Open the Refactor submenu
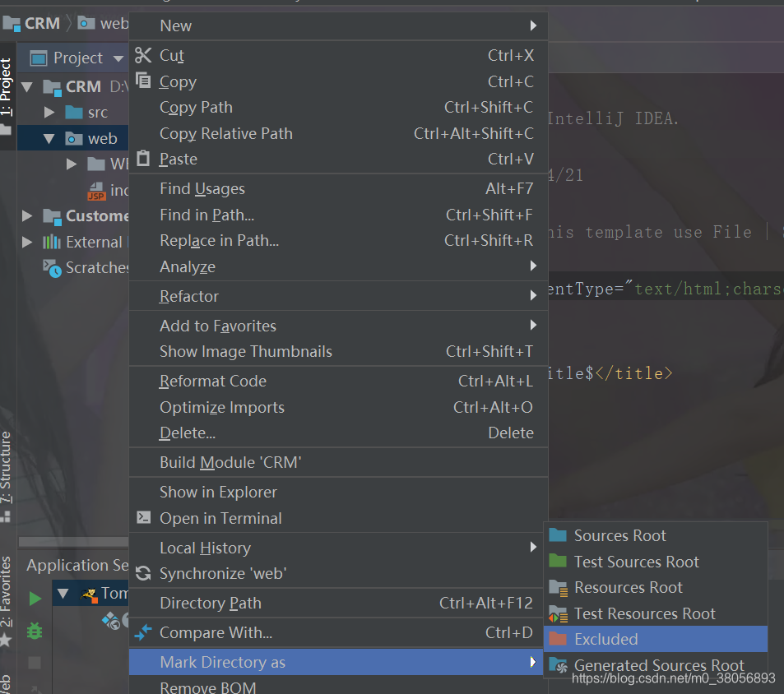This screenshot has height=694, width=784. [x=338, y=296]
